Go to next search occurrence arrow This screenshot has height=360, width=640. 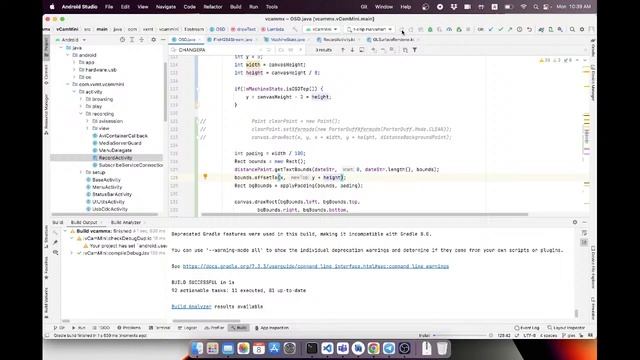coord(352,50)
